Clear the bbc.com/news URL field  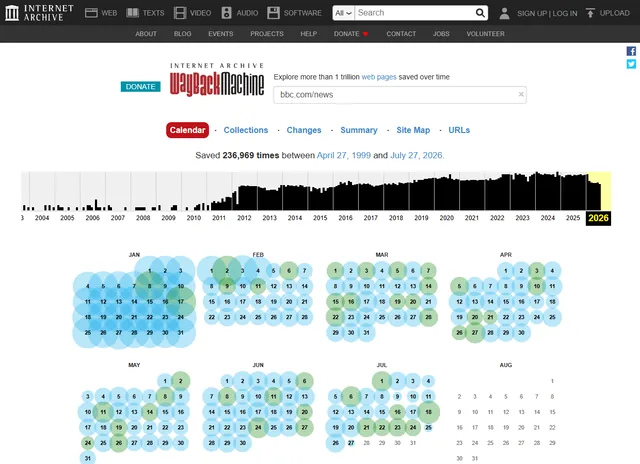click(x=521, y=94)
